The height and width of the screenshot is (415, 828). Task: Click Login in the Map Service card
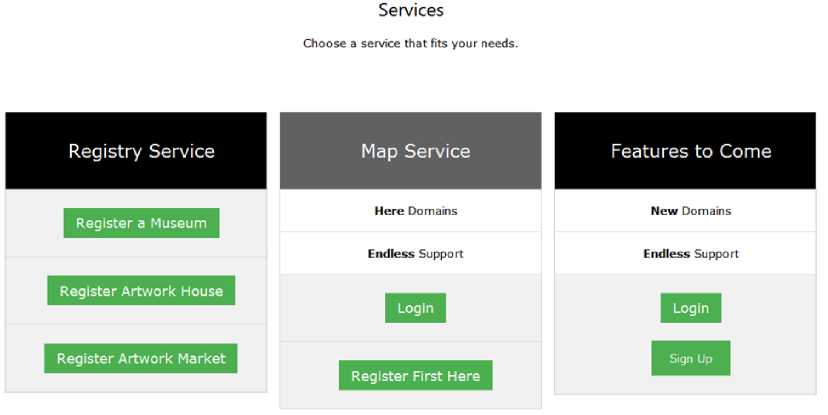click(x=415, y=308)
